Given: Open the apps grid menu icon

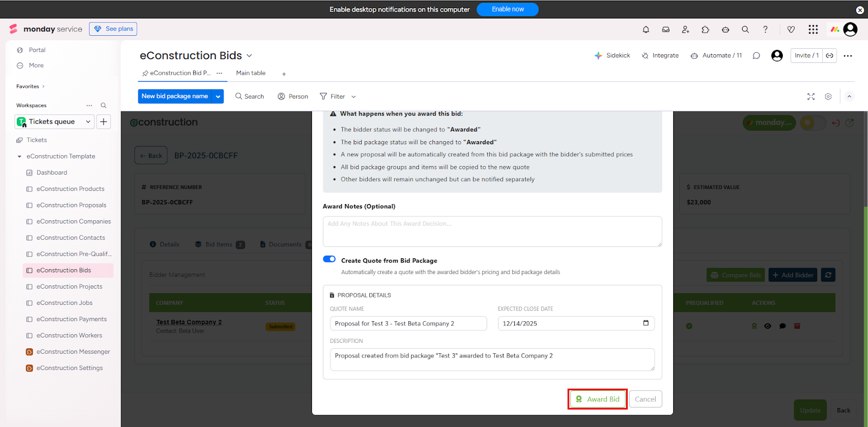Looking at the screenshot, I should point(813,30).
